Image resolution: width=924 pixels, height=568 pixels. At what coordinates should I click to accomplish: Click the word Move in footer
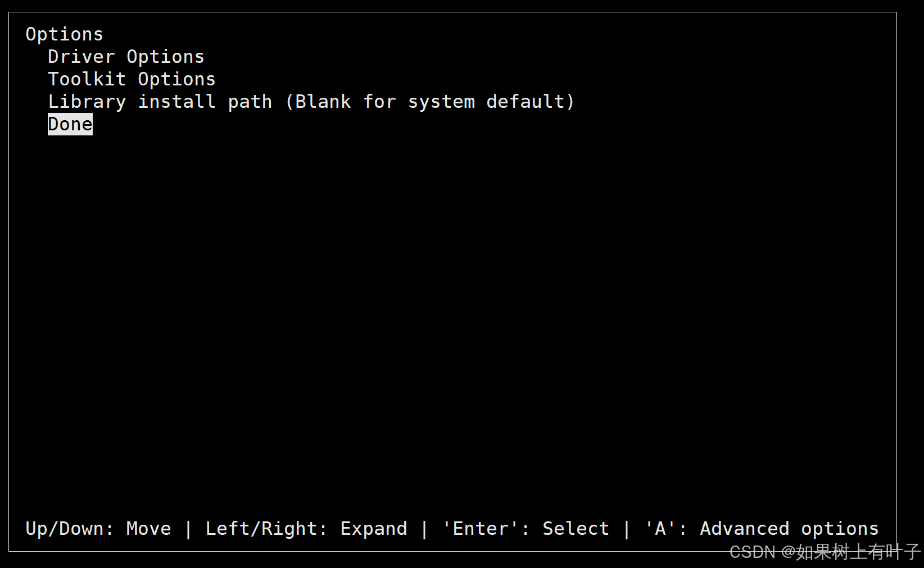click(x=149, y=529)
